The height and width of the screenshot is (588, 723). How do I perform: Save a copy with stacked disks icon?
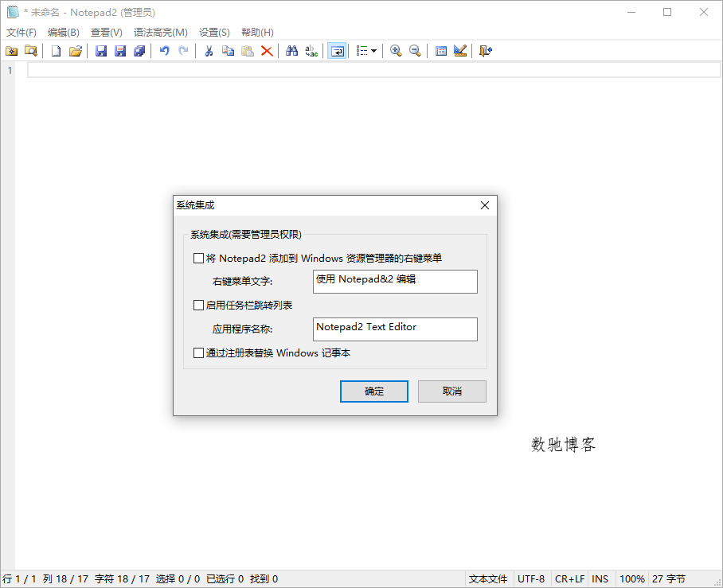pyautogui.click(x=139, y=51)
